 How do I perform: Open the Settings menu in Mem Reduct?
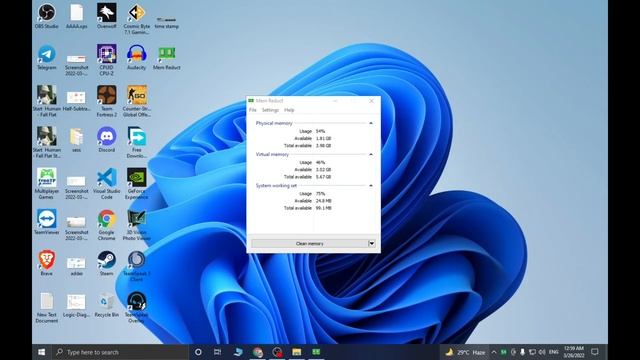[x=270, y=110]
